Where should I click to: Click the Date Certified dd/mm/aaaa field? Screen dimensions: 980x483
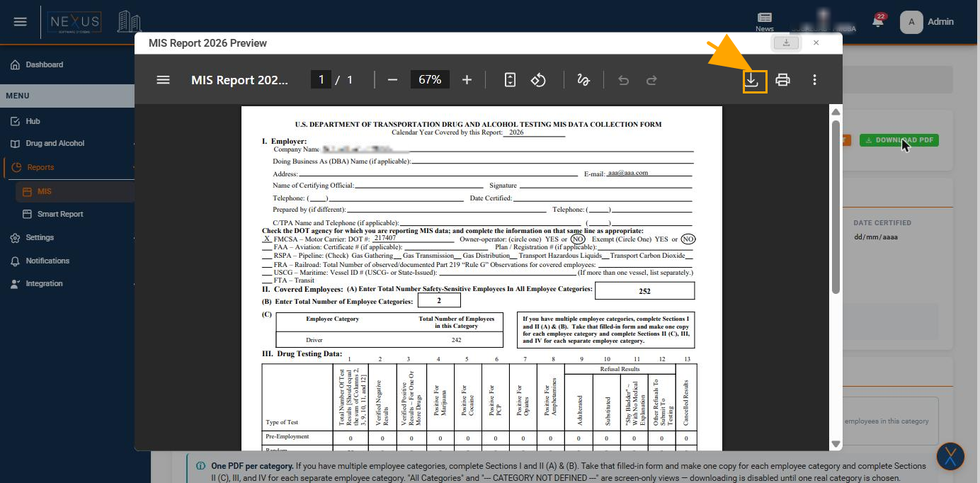coord(875,237)
